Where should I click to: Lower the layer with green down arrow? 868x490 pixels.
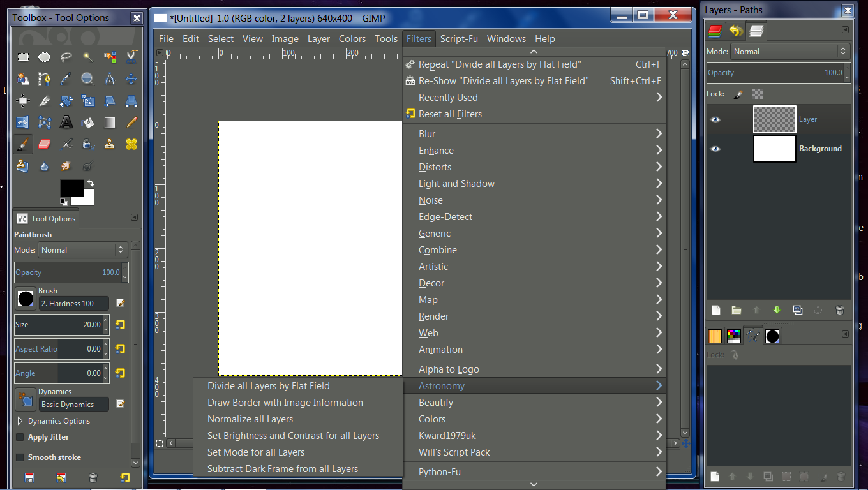point(777,310)
